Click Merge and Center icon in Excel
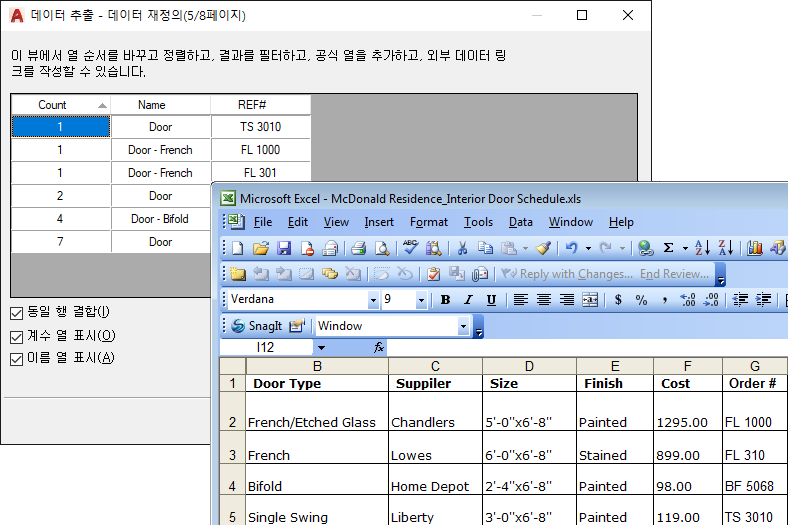Image resolution: width=788 pixels, height=525 pixels. tap(590, 300)
